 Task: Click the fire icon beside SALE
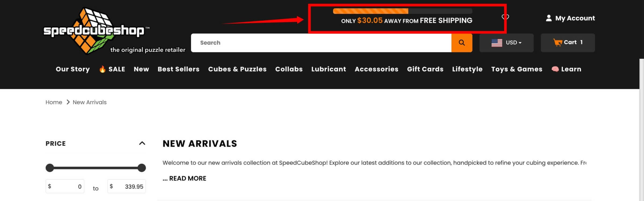pyautogui.click(x=102, y=69)
